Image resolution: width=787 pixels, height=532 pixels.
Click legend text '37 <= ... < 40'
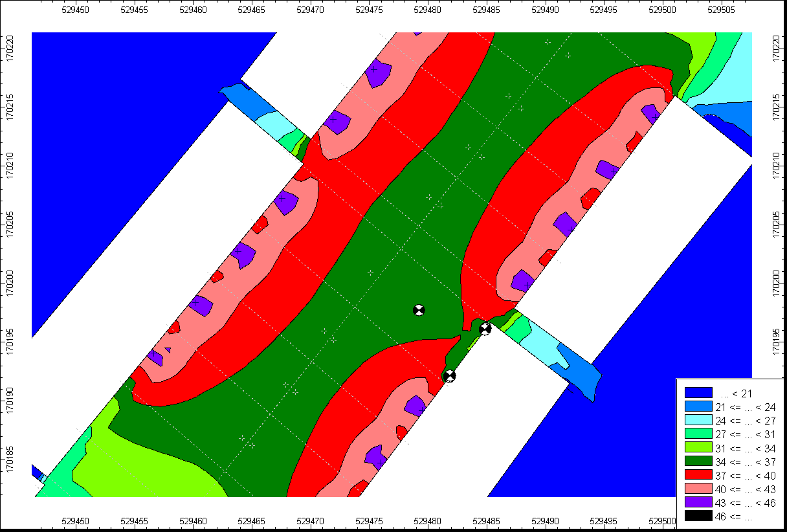point(745,476)
